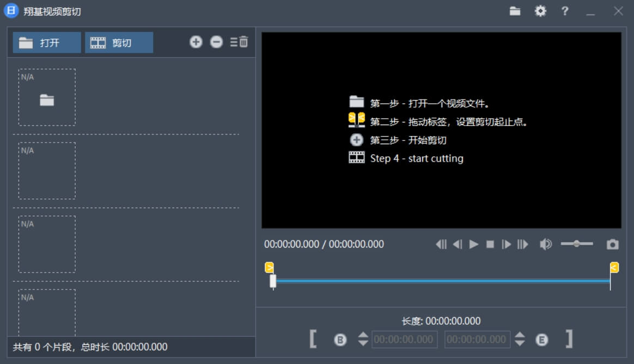Click the right bracket to set the end

tap(569, 338)
